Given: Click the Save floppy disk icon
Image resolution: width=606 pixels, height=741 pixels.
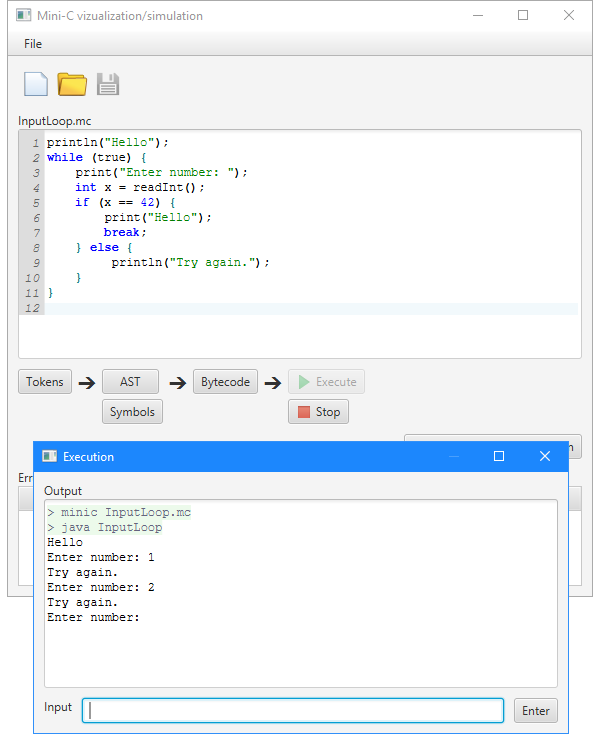Looking at the screenshot, I should (108, 84).
